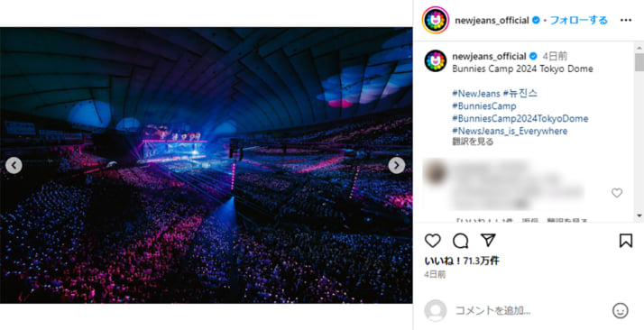
Task: Open the #NewJeans hashtag
Action: coord(476,94)
